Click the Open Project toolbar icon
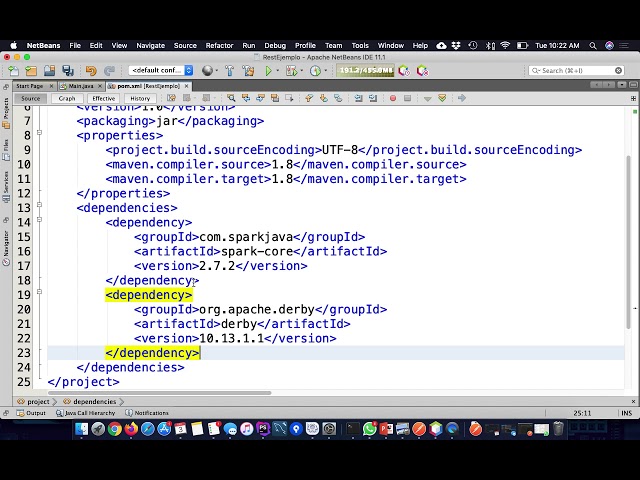Image resolution: width=640 pixels, height=480 pixels. (49, 71)
